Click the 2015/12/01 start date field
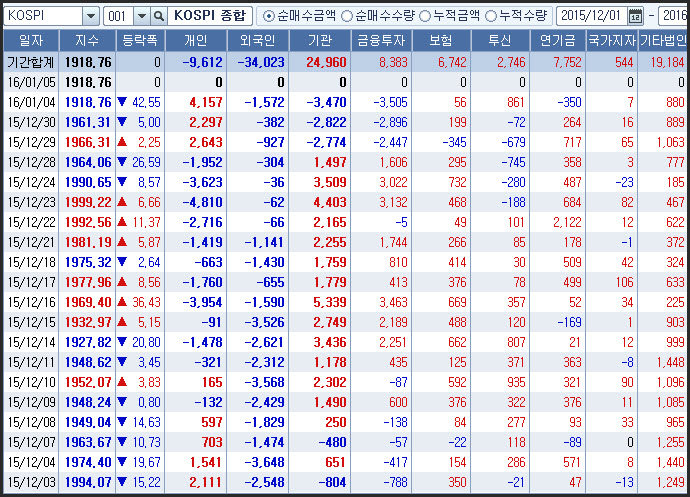 [592, 16]
